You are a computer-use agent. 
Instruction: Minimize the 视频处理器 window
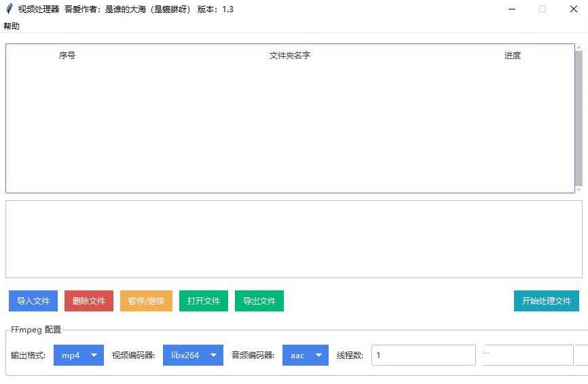pos(512,9)
